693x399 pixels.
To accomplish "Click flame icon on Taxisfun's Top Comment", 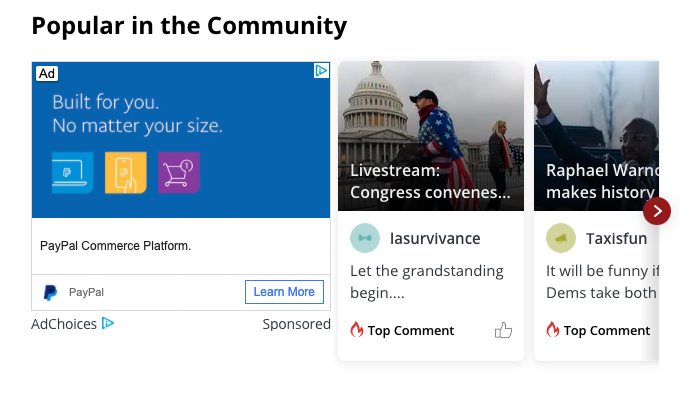I will click(552, 330).
